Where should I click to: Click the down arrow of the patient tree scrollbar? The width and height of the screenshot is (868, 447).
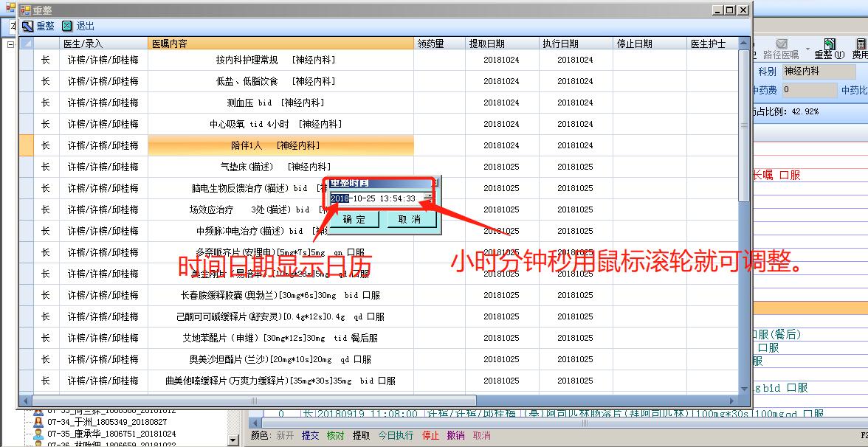tap(233, 440)
